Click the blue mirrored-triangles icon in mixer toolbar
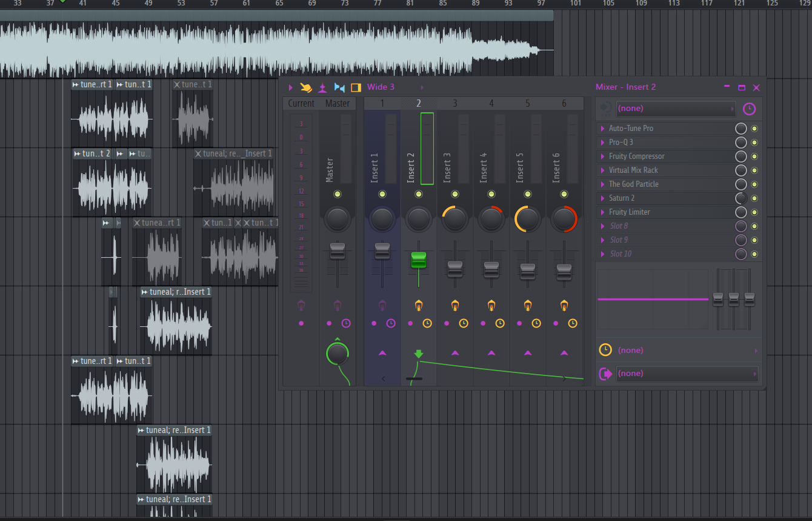This screenshot has height=521, width=812. [x=339, y=87]
